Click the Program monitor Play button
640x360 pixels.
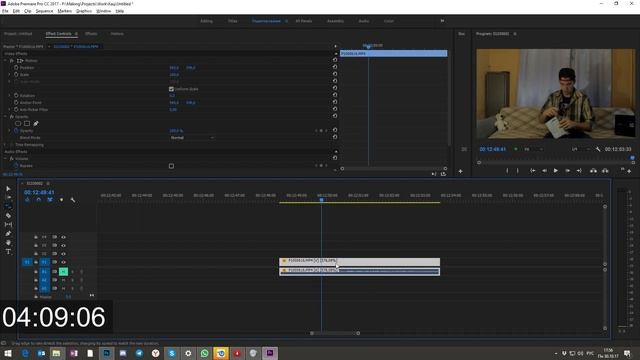point(556,171)
